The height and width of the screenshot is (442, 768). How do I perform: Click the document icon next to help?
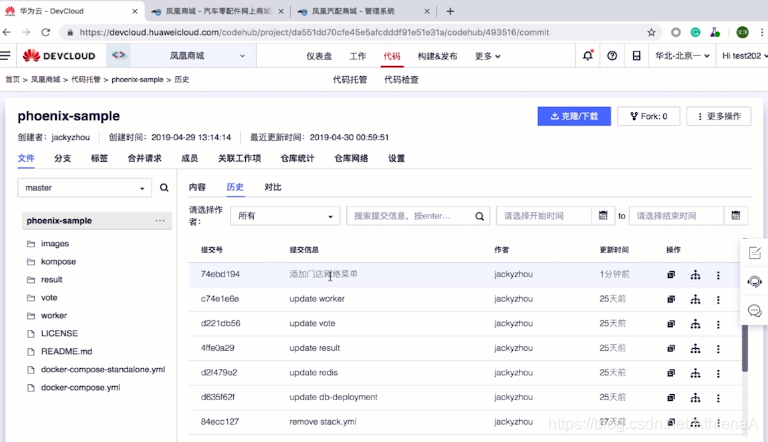click(636, 56)
